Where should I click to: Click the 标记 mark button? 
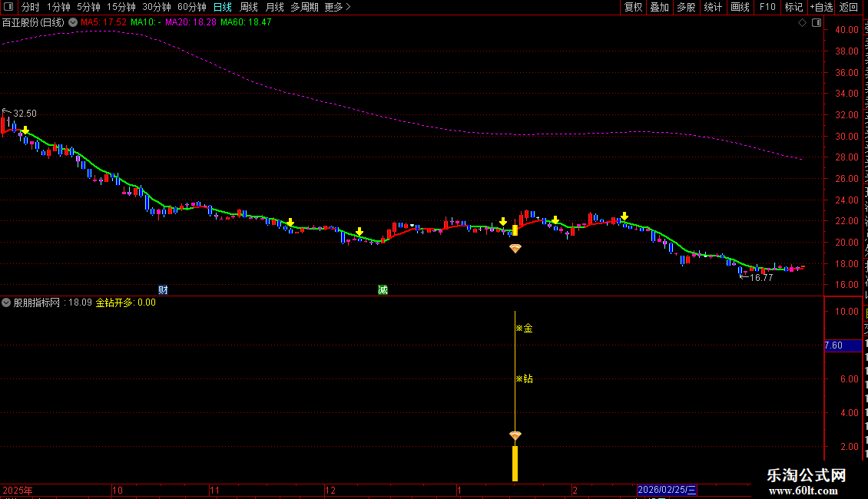click(793, 7)
